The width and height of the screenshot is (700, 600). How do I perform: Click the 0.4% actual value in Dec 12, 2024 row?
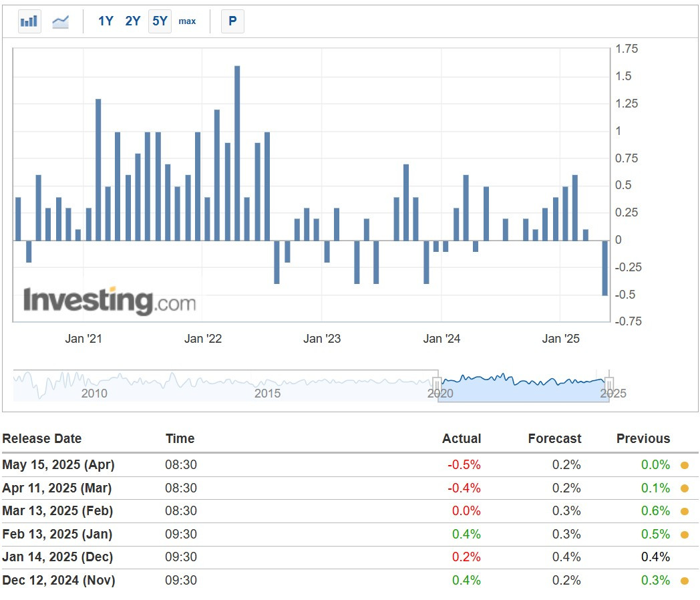[x=466, y=580]
